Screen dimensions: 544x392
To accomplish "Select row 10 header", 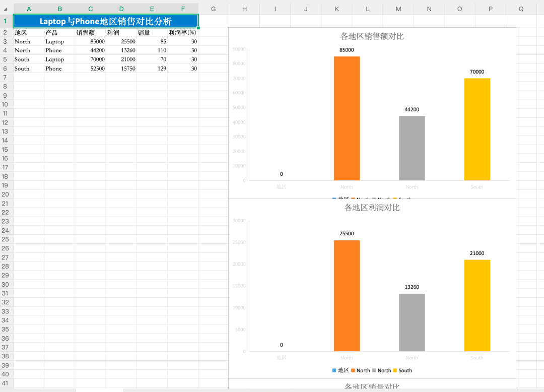I will (x=5, y=104).
